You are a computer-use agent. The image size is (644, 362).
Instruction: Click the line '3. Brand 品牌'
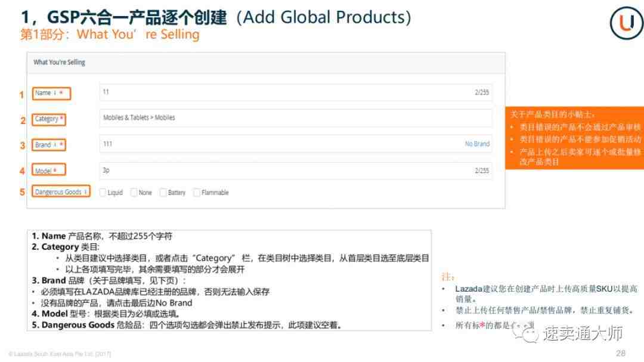click(x=109, y=281)
